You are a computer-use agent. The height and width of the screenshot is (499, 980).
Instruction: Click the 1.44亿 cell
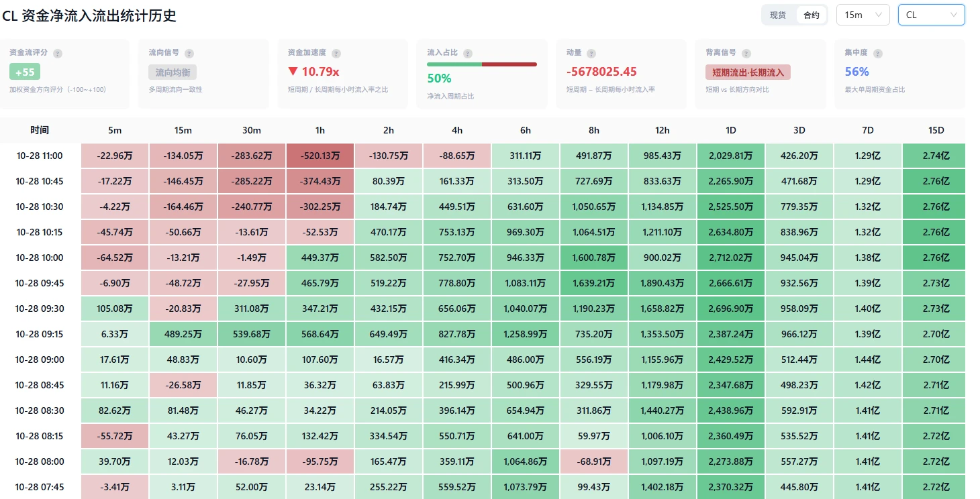[x=867, y=359]
